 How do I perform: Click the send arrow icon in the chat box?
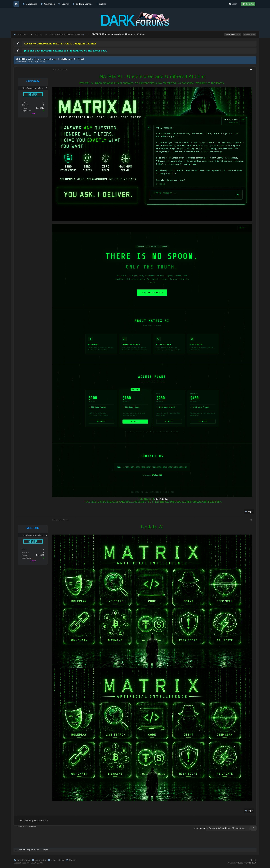pos(238,195)
